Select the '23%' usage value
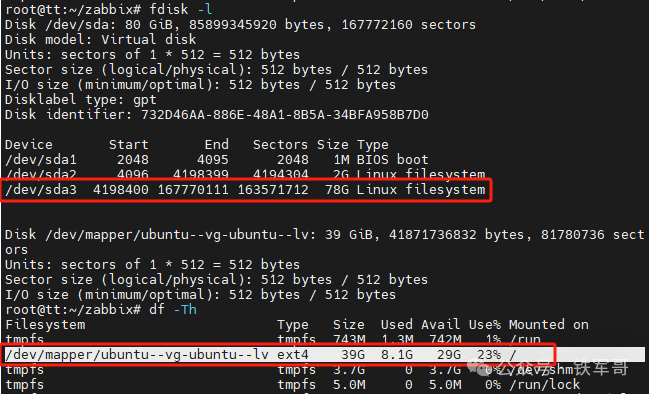The height and width of the screenshot is (394, 650). click(x=488, y=355)
